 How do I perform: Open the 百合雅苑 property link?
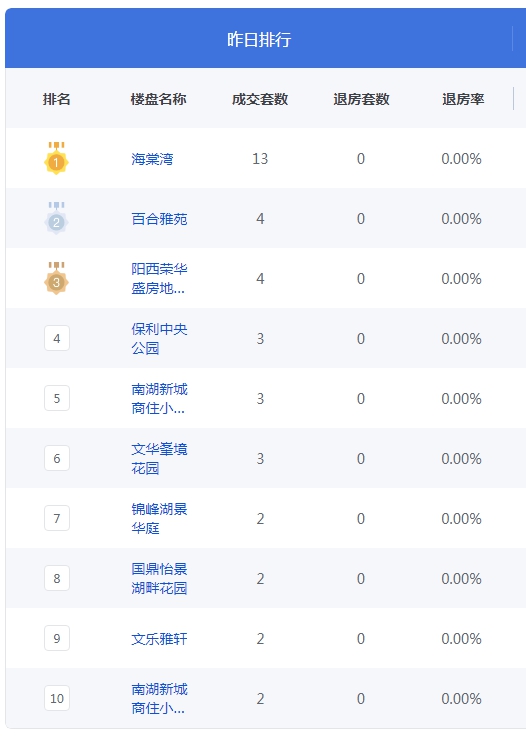point(159,219)
